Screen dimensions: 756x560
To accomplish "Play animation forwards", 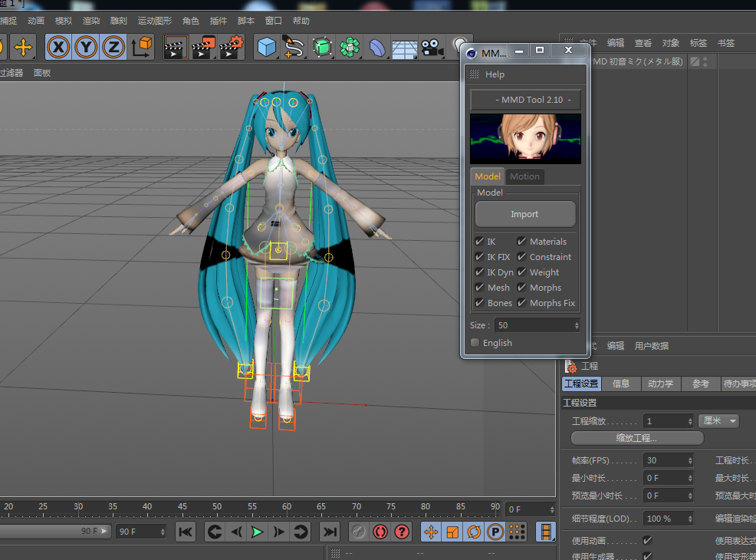I will 258,532.
